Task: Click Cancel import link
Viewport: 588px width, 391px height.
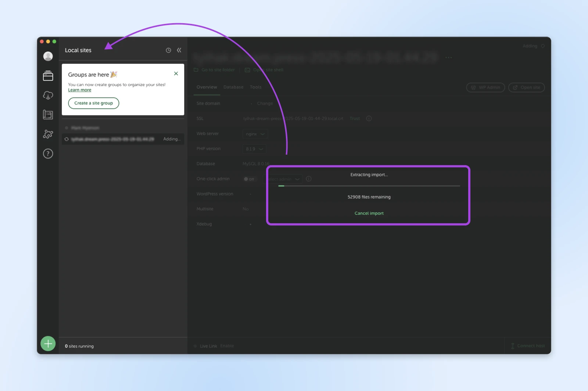Action: [369, 213]
